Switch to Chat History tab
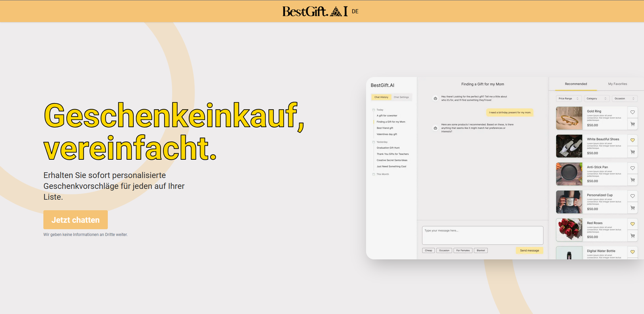The width and height of the screenshot is (644, 314). tap(381, 97)
